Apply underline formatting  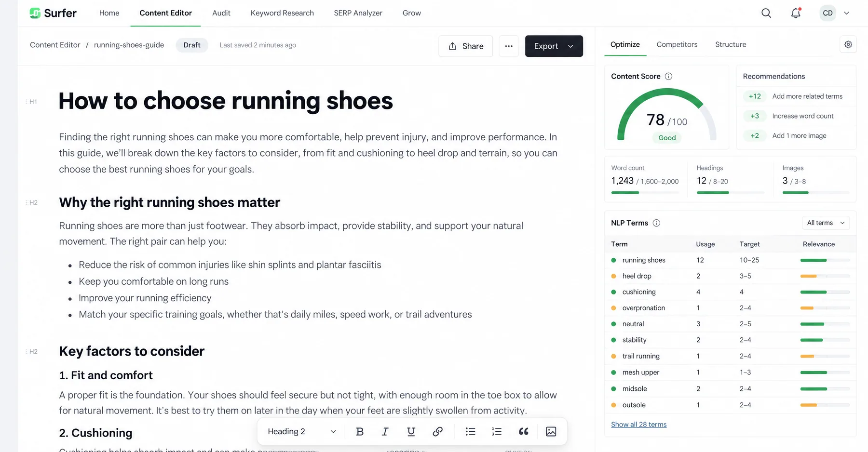click(x=411, y=432)
